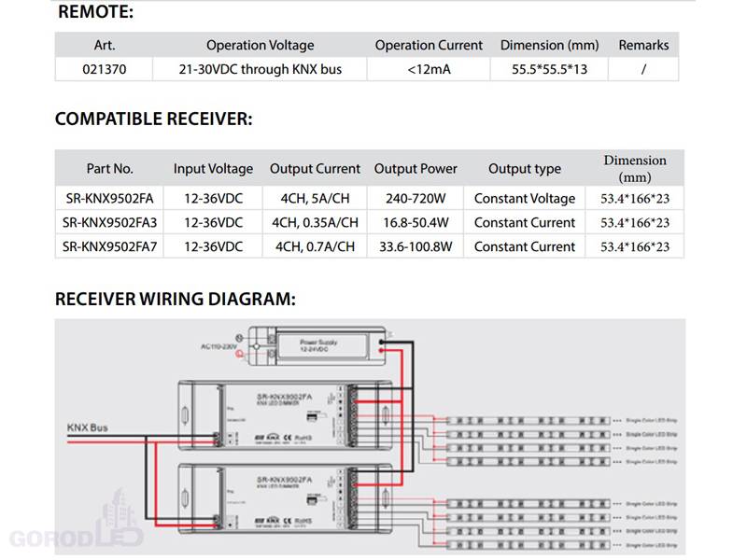Click the Power Supply 12-24VDC unit

pyautogui.click(x=317, y=345)
